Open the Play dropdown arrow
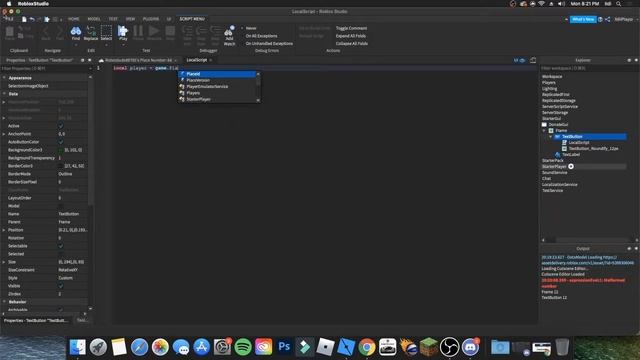Image resolution: width=640 pixels, height=360 pixels. click(x=123, y=44)
